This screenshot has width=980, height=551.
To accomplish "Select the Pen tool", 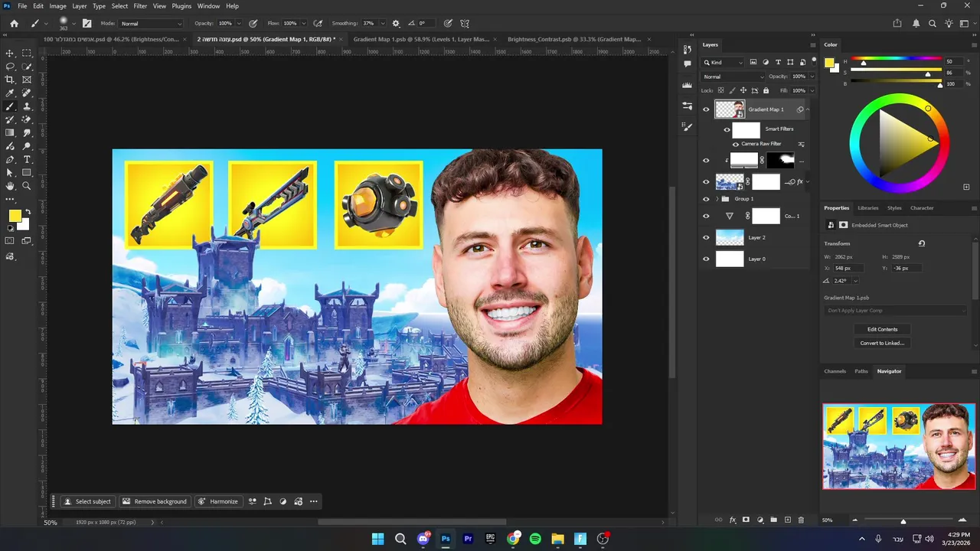I will pyautogui.click(x=10, y=159).
